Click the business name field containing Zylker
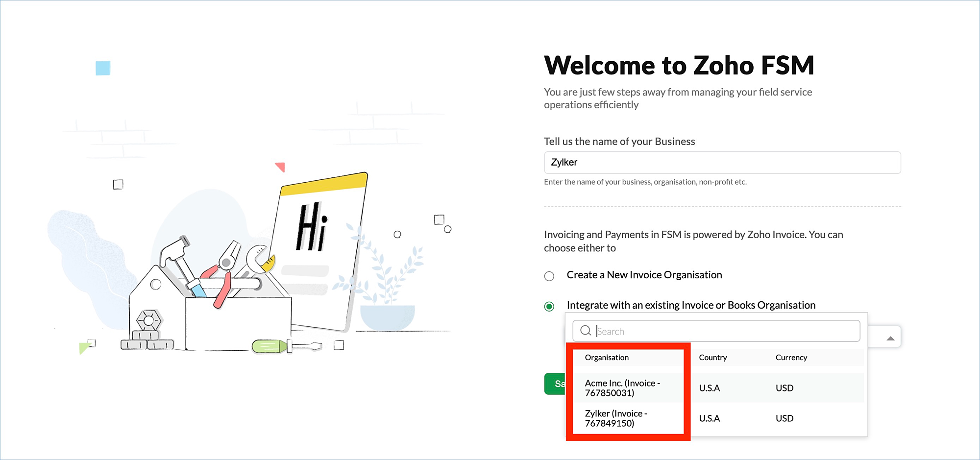This screenshot has width=980, height=460. (x=722, y=162)
